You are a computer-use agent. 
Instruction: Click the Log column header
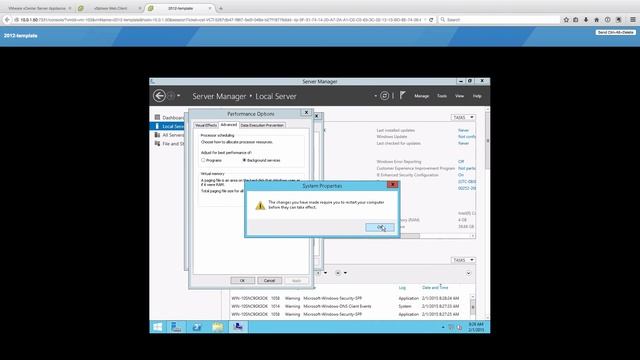(x=402, y=288)
